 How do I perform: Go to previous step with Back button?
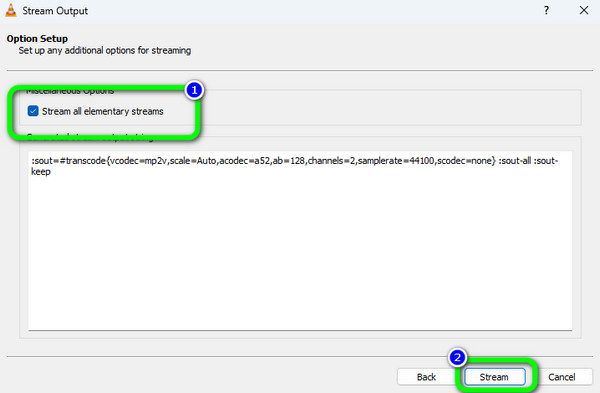click(x=426, y=377)
